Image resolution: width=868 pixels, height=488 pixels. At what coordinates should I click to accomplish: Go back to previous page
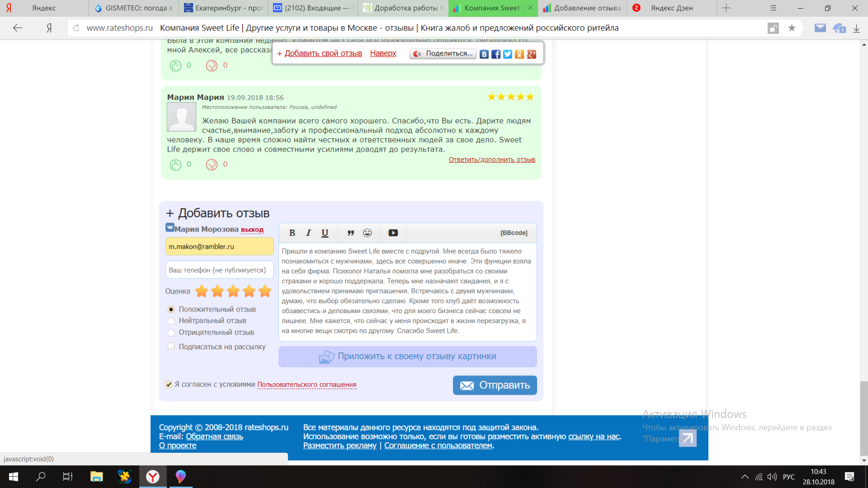tap(18, 28)
